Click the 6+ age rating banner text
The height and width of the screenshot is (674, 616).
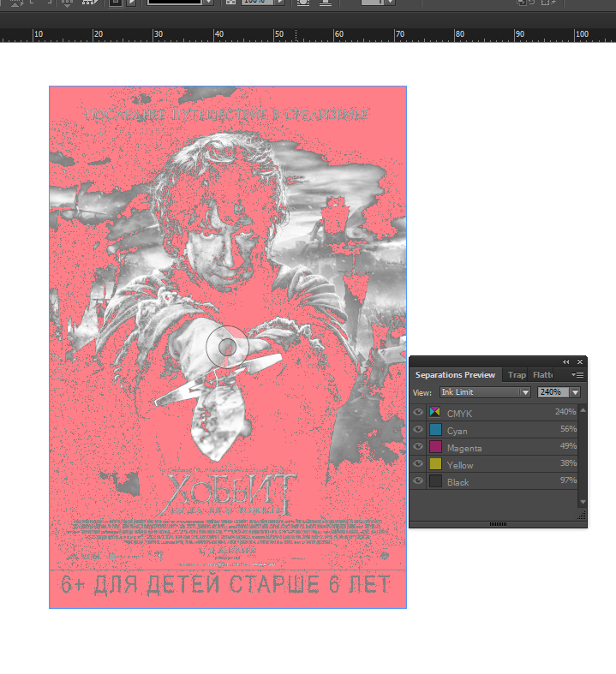[225, 585]
